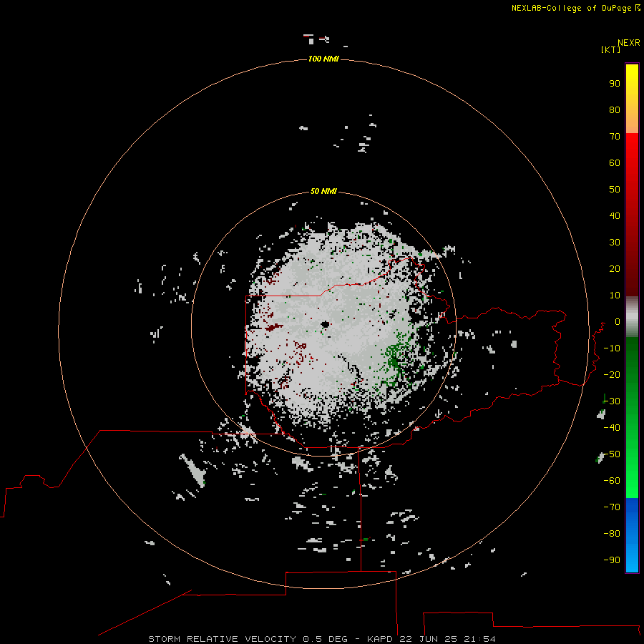The width and height of the screenshot is (644, 644).
Task: Click the -30 value on the velocity scale
Action: (x=612, y=401)
